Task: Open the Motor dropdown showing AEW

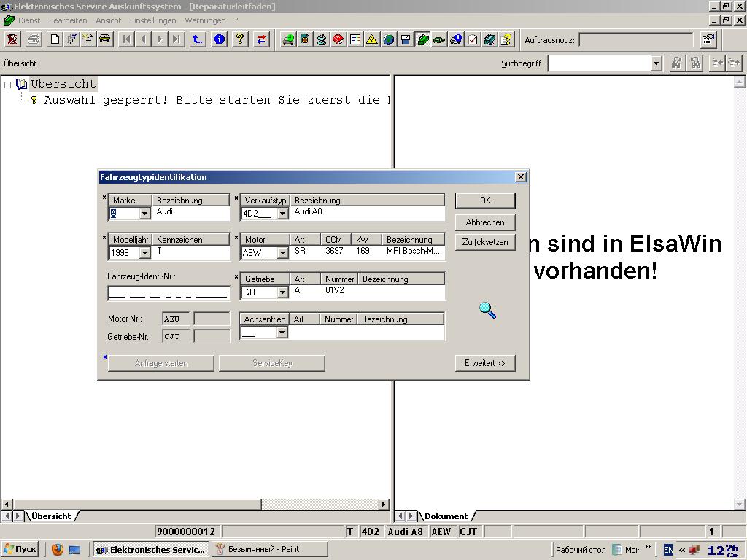Action: pos(282,253)
